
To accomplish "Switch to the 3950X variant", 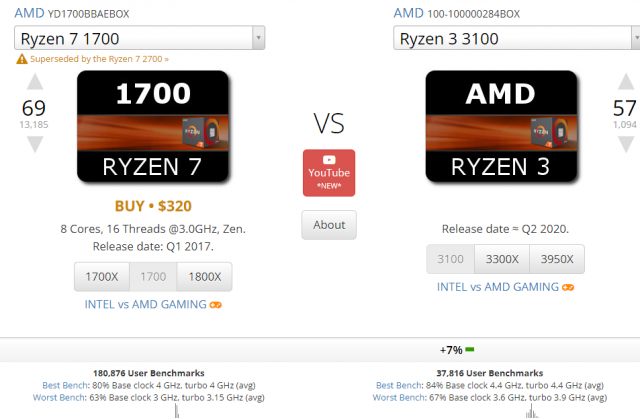I will (x=557, y=259).
